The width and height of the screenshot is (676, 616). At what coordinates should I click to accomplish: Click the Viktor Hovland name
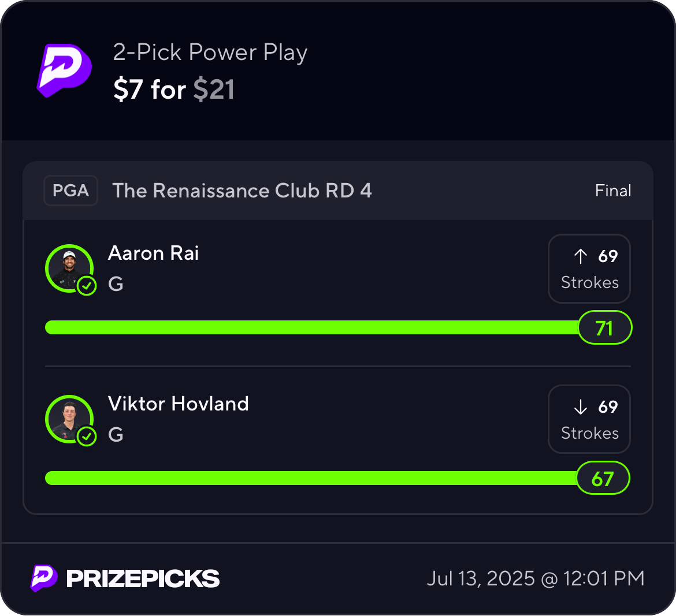[x=178, y=404]
